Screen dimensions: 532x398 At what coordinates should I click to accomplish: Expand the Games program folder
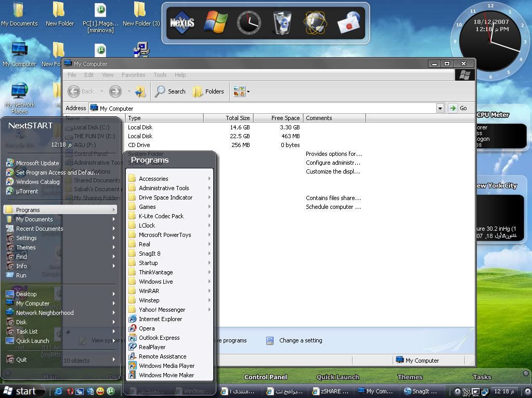[x=170, y=207]
